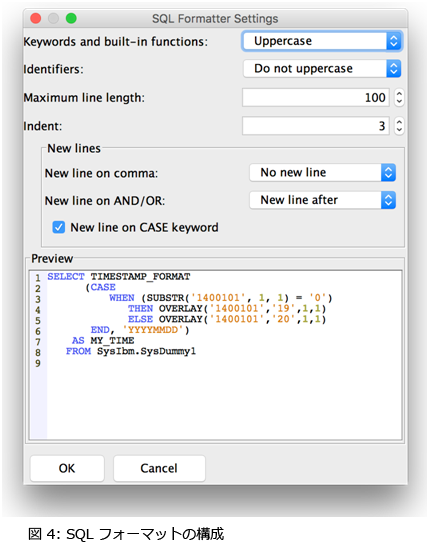Click SUBSTR function text in preview
Screen dimensions: 429x550
coord(165,298)
